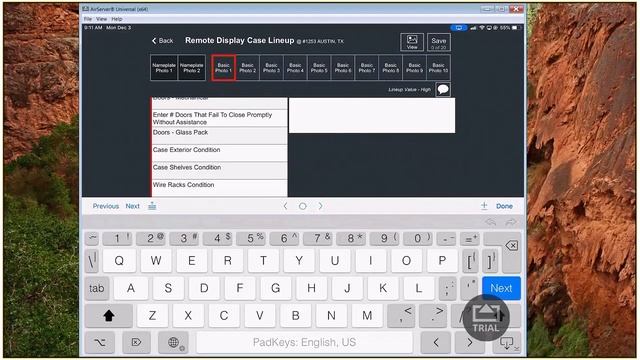Viewport: 640px width, 360px height.
Task: Tap the semicolon colon key
Action: pyautogui.click(x=448, y=288)
